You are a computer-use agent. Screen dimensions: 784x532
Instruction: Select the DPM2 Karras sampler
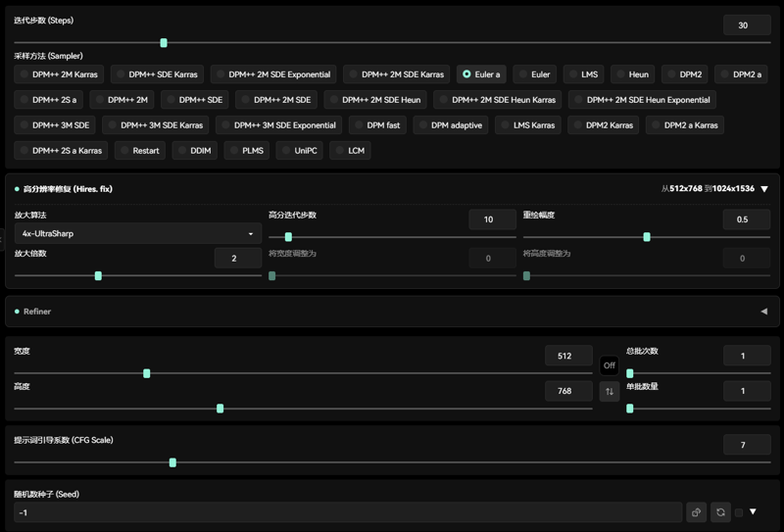pyautogui.click(x=603, y=125)
